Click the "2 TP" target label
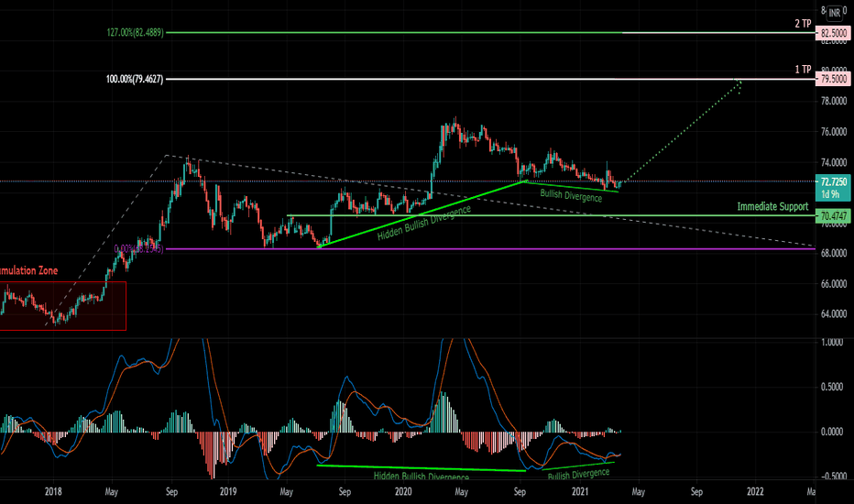This screenshot has height=504, width=854. pyautogui.click(x=803, y=24)
